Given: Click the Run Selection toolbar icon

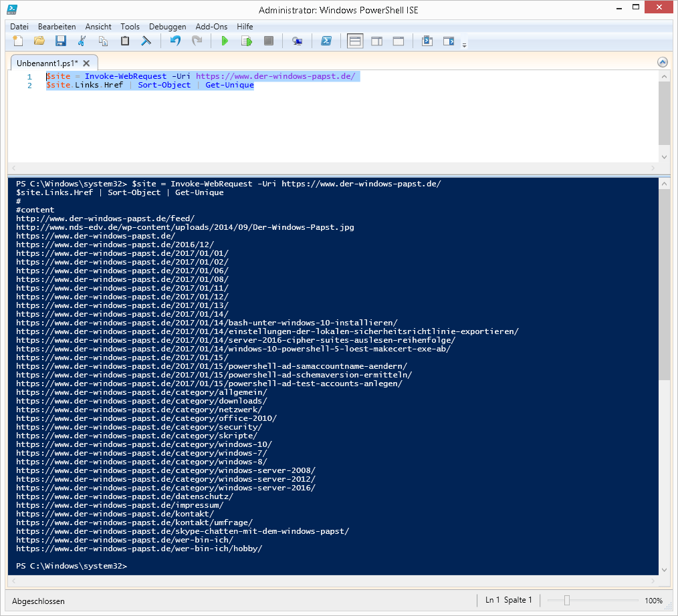Looking at the screenshot, I should [247, 41].
